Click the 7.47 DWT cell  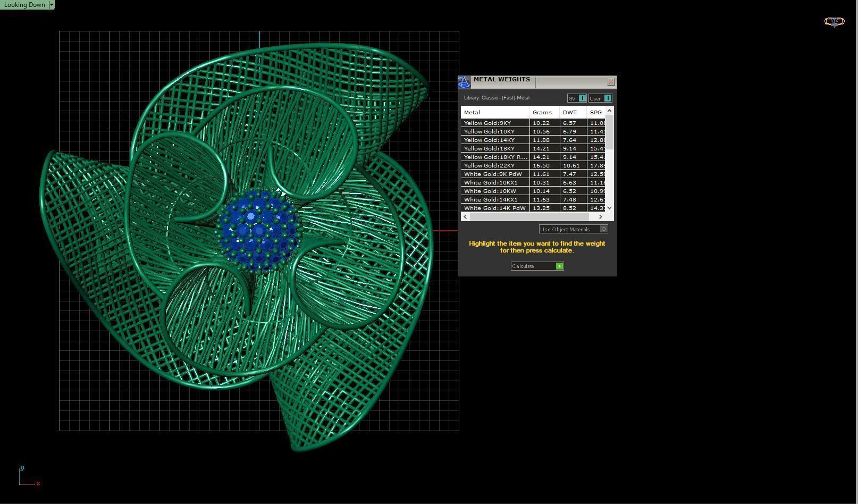(573, 174)
